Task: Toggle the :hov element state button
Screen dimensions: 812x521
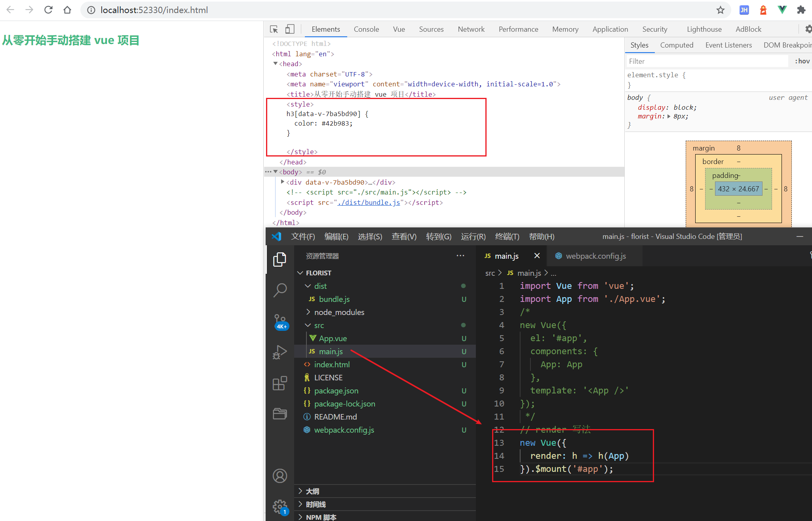Action: (802, 61)
